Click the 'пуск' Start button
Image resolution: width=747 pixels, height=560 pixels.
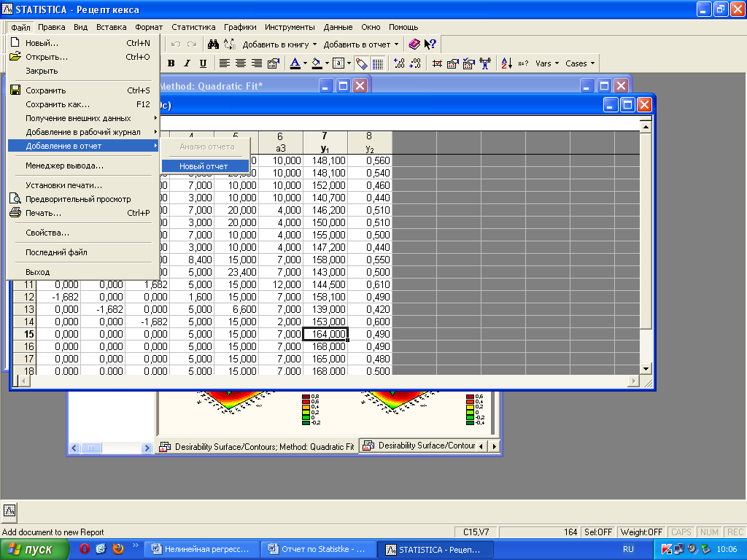(34, 549)
